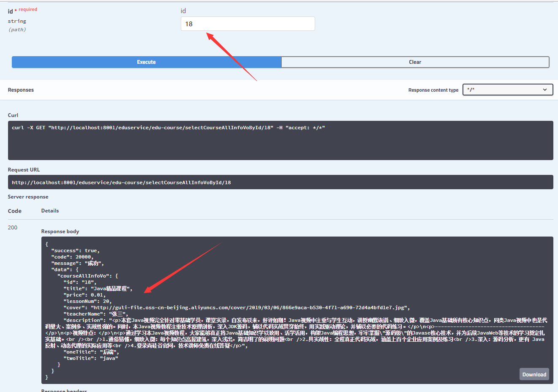Click the 200 response code
This screenshot has width=558, height=392.
(x=13, y=227)
